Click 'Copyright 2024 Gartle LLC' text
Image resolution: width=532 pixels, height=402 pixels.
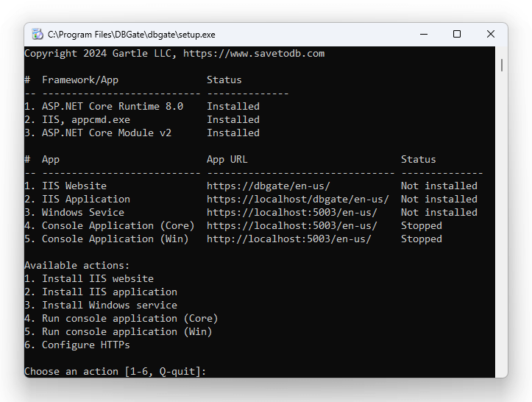click(x=100, y=54)
